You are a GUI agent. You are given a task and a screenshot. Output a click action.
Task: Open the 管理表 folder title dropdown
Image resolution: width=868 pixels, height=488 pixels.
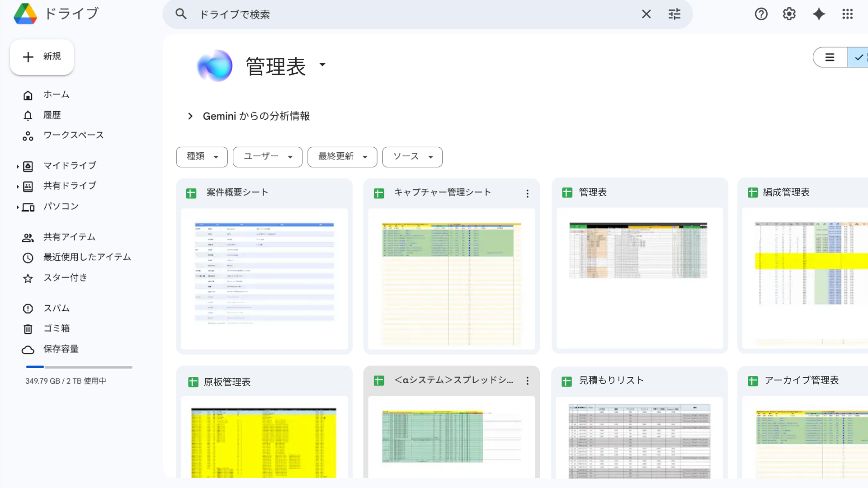click(322, 65)
